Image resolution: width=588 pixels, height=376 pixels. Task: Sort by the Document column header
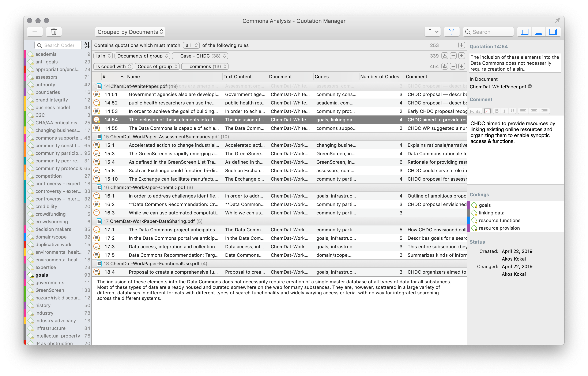pyautogui.click(x=291, y=77)
